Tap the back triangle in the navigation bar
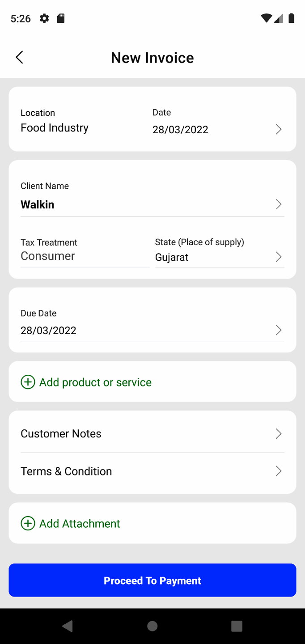The width and height of the screenshot is (305, 644). coord(67,626)
